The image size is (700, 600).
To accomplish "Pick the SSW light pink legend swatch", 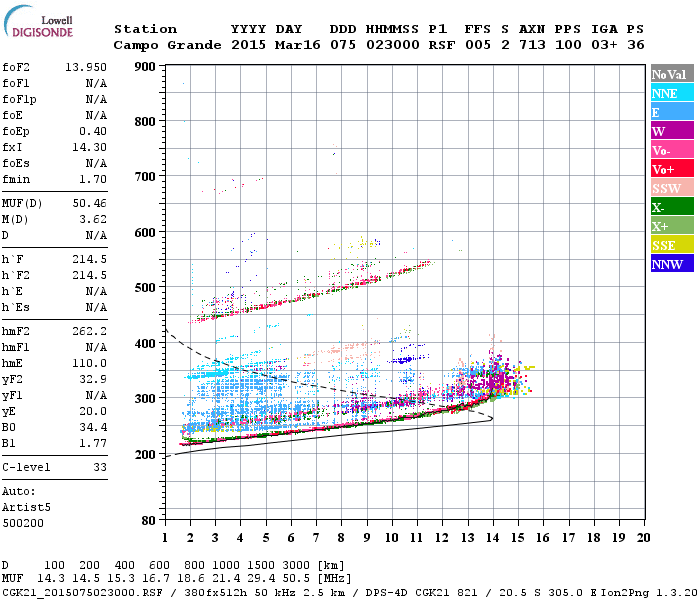I will [x=672, y=188].
